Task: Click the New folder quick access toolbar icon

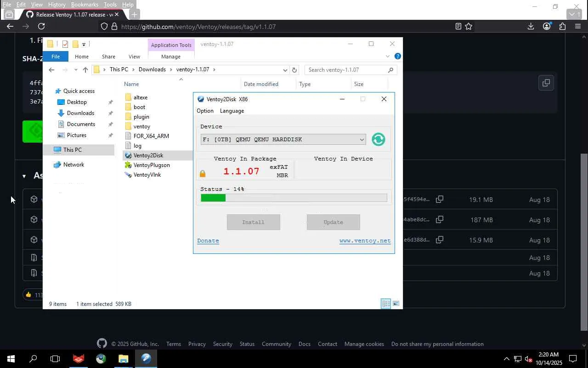Action: point(75,44)
